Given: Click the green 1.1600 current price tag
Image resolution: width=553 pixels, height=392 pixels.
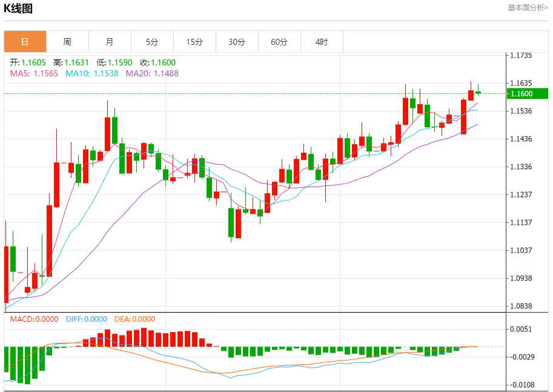Looking at the screenshot, I should click(527, 93).
